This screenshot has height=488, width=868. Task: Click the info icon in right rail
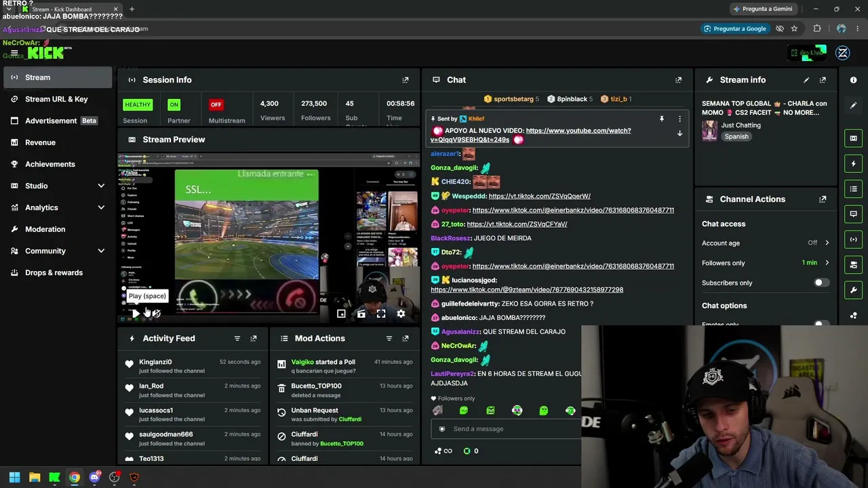click(x=853, y=80)
